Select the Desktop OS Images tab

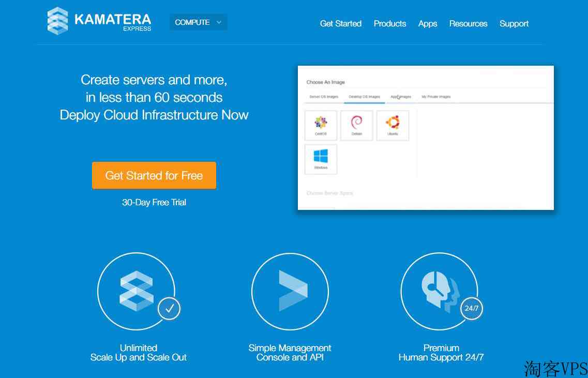(x=364, y=97)
